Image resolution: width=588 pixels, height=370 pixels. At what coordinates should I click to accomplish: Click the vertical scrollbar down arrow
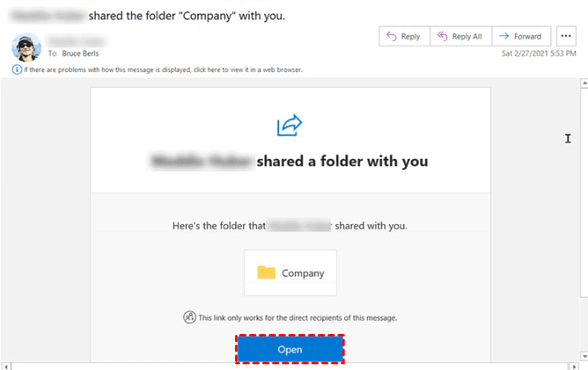582,354
